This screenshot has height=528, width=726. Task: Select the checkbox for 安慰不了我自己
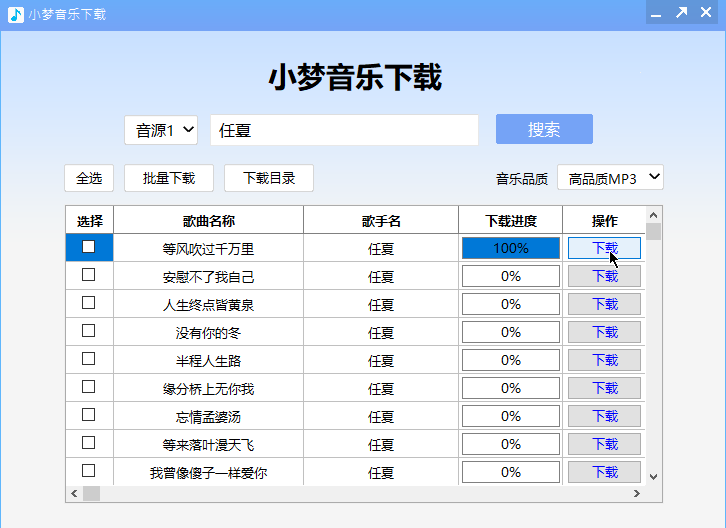(x=89, y=275)
